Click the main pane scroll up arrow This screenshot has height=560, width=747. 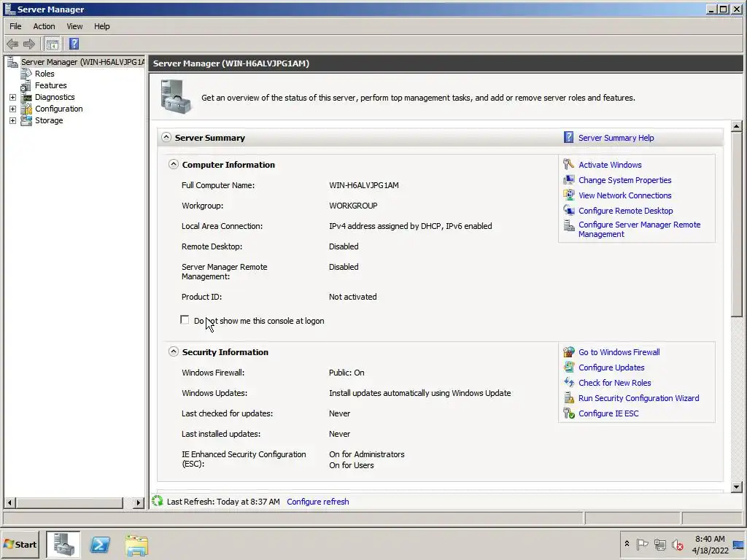(737, 126)
